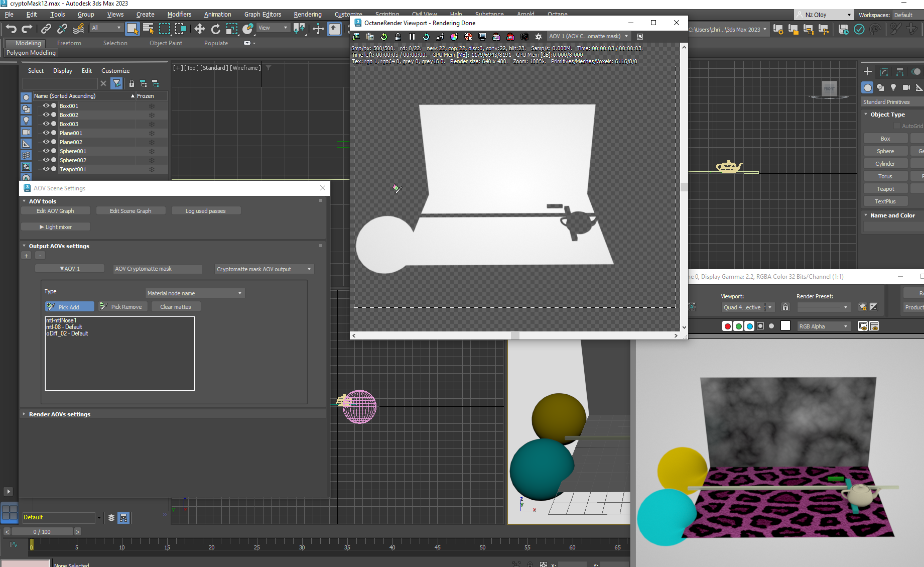Viewport: 924px width, 567px height.
Task: Open selection filter All dropdown
Action: coord(106,28)
